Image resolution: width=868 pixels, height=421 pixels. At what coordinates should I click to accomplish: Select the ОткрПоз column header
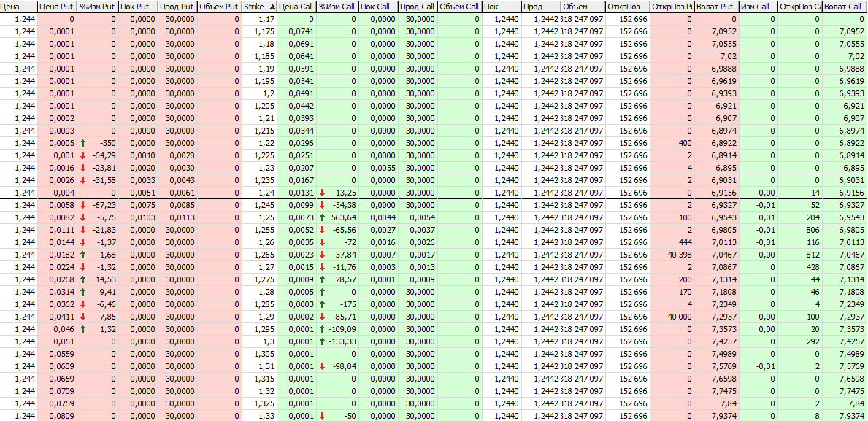pos(628,7)
